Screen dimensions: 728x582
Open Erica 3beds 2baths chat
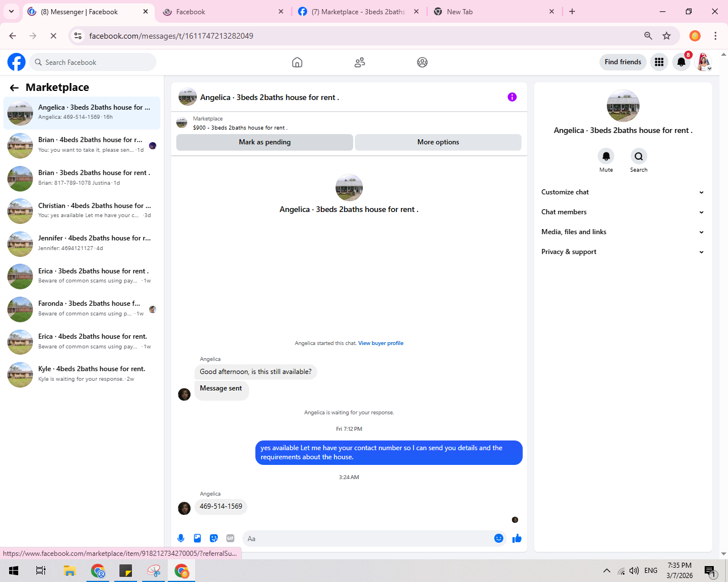click(x=82, y=277)
